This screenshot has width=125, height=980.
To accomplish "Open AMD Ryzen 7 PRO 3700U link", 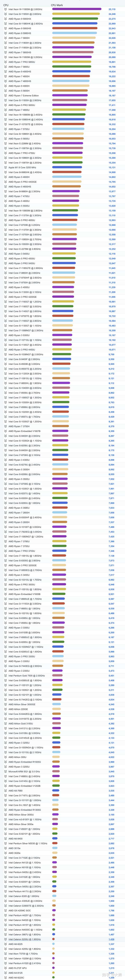I will (22, 551).
